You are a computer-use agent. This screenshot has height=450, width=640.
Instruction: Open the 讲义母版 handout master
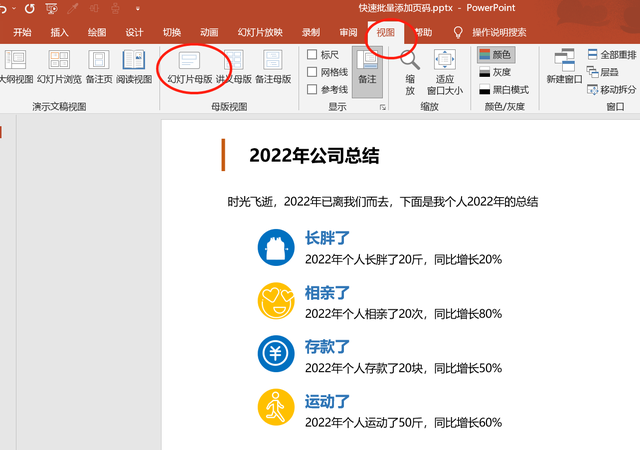point(233,67)
